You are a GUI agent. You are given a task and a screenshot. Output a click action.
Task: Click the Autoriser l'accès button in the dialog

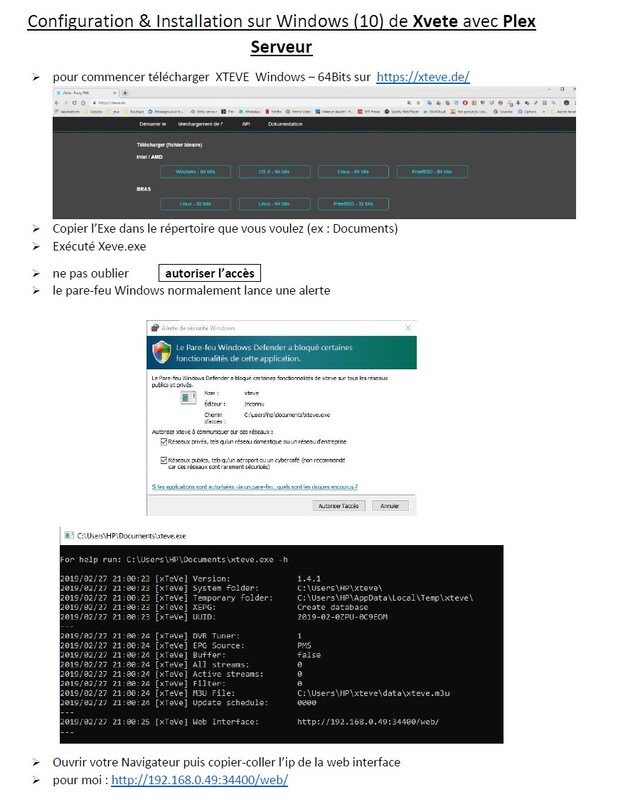tap(339, 505)
